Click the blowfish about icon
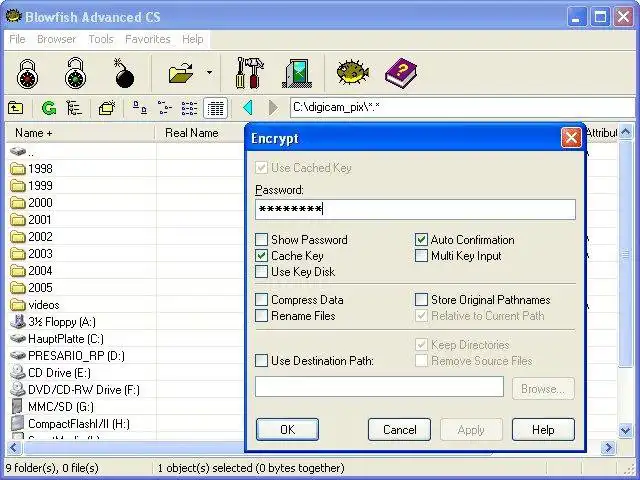Screen dimensions: 640x480 coord(353,72)
